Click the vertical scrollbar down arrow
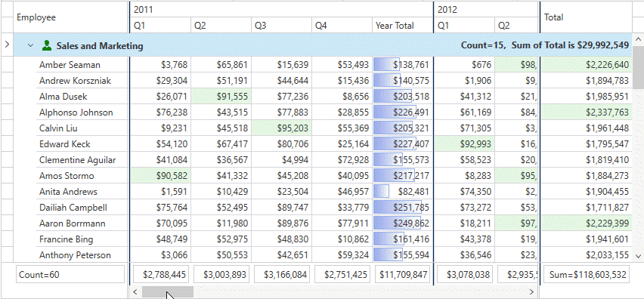The image size is (644, 299). [x=638, y=256]
